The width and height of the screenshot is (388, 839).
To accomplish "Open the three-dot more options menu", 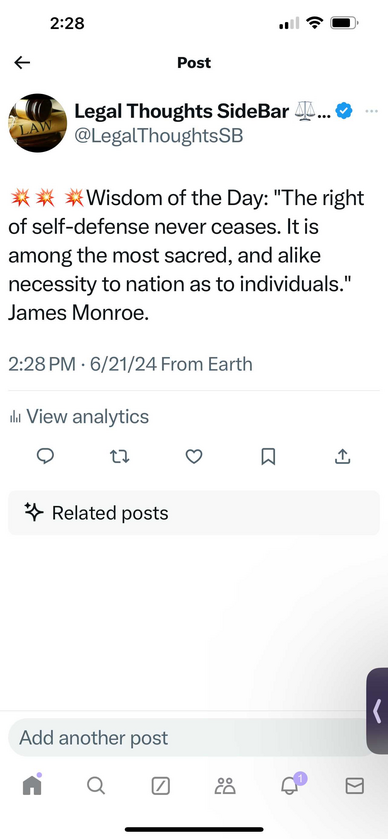I will pyautogui.click(x=371, y=111).
